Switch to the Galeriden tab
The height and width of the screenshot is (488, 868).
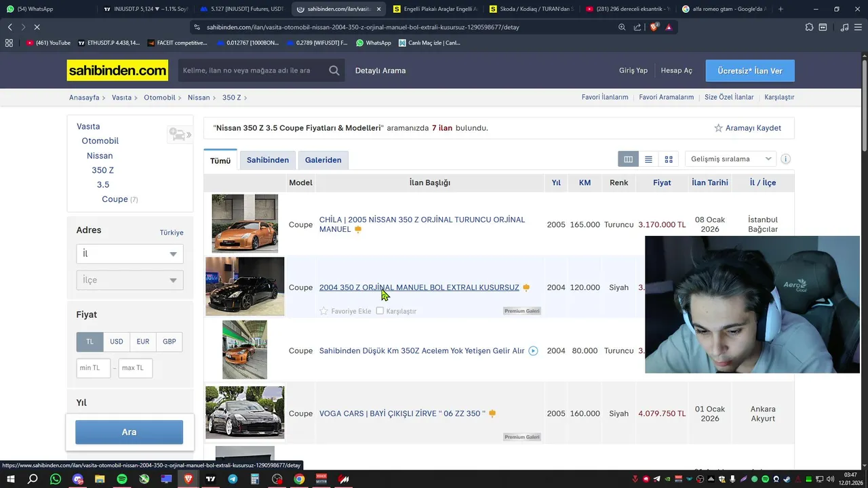pos(323,160)
